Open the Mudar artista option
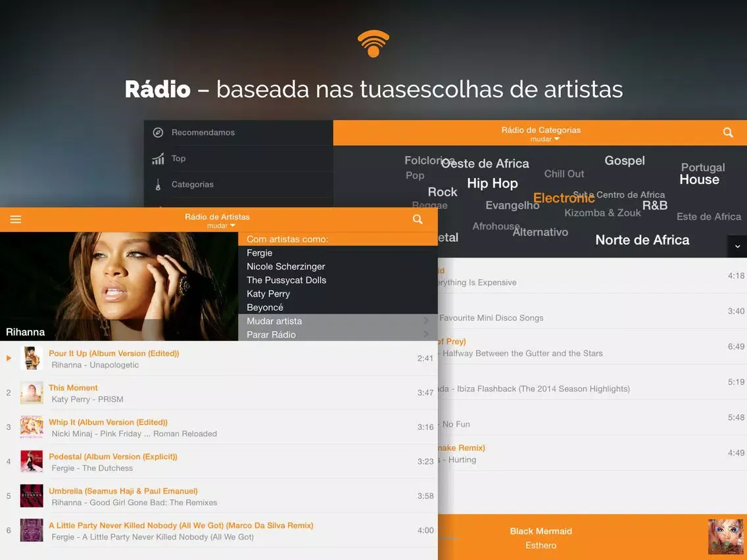The image size is (747, 560). [x=338, y=321]
